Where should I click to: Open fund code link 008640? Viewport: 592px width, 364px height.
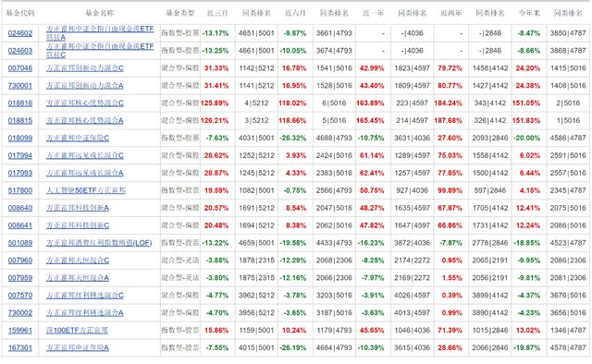(x=20, y=208)
